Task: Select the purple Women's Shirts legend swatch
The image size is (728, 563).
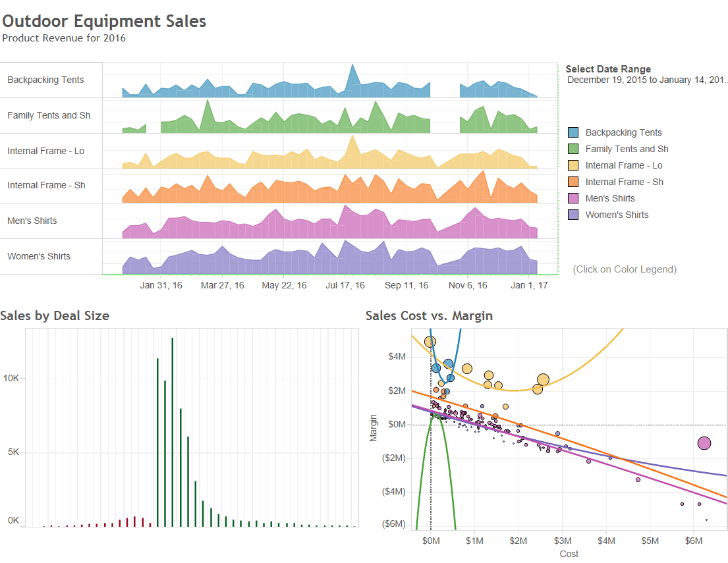Action: point(573,215)
